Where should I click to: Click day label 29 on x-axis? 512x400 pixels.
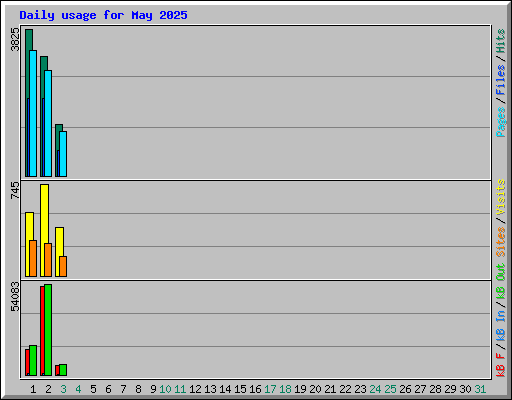click(450, 389)
